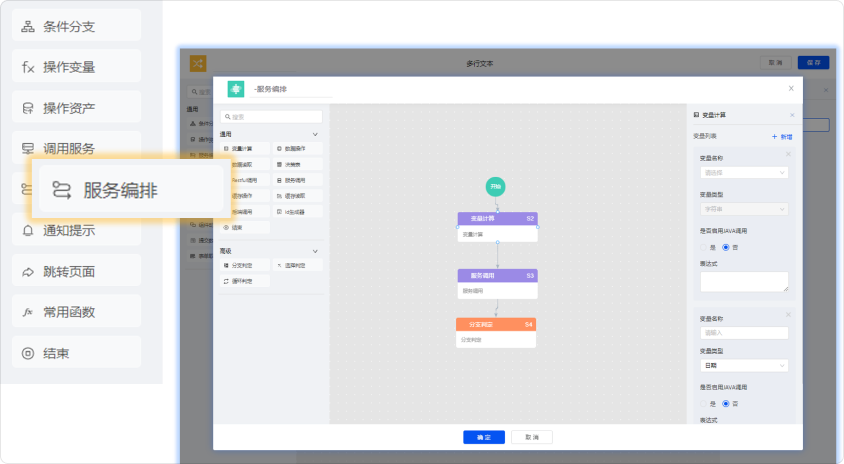Select the 操作变量 fx icon
Image resolution: width=844 pixels, height=464 pixels.
click(x=28, y=67)
